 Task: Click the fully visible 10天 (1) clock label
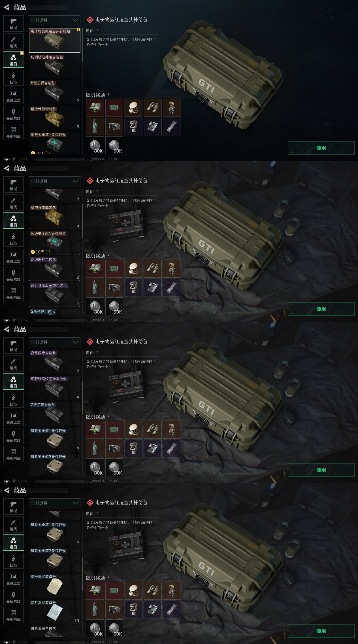click(42, 252)
